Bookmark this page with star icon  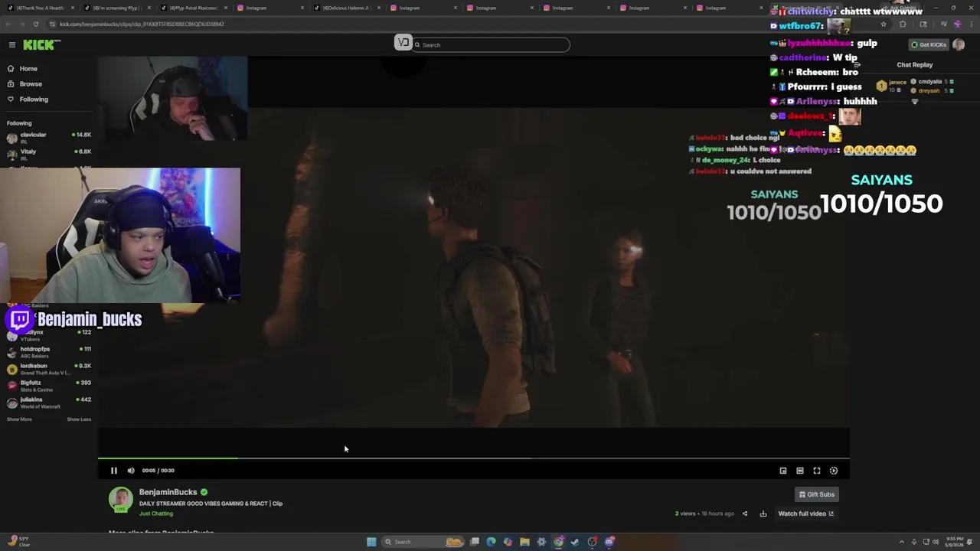point(883,24)
